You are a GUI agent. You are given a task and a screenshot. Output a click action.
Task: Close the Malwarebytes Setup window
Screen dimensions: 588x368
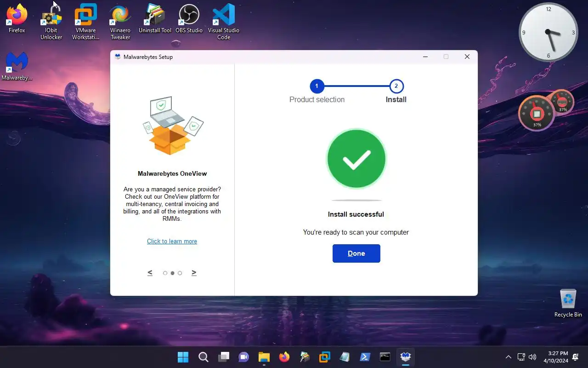(x=467, y=57)
